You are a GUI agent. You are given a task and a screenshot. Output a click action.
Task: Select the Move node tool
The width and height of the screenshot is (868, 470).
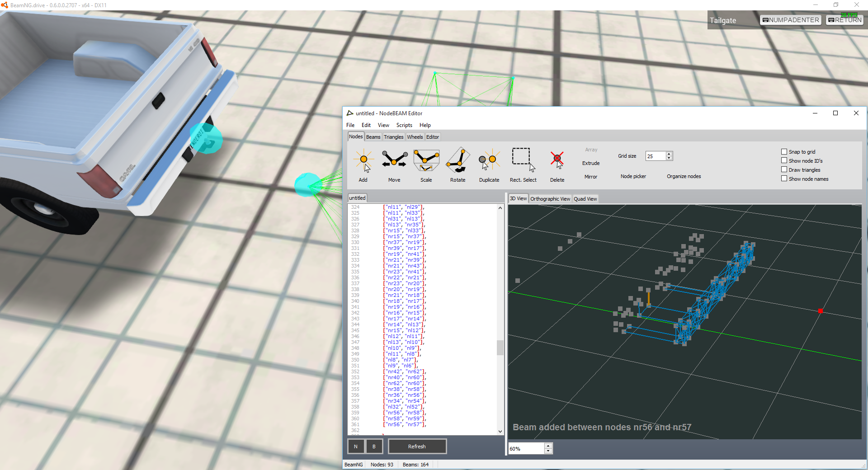point(394,164)
